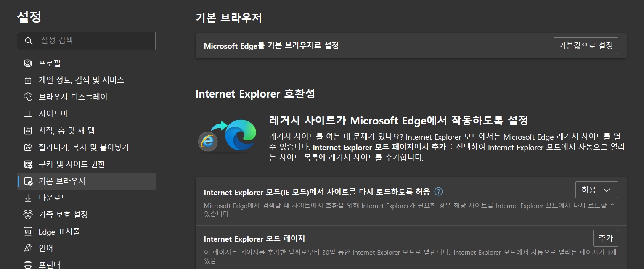This screenshot has height=269, width=644.
Task: Click the Edge 표시줄 bar icon
Action: click(28, 231)
